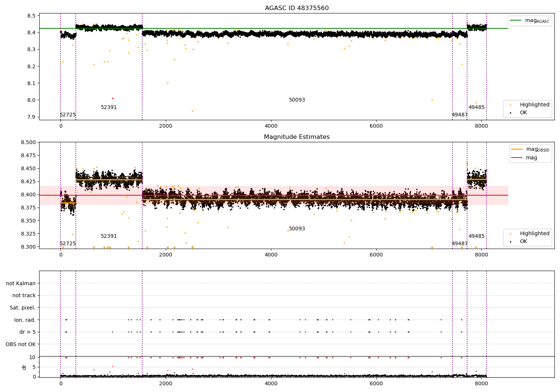Click the 'not Kalman' flag label
This screenshot has width=560, height=392.
(21, 283)
